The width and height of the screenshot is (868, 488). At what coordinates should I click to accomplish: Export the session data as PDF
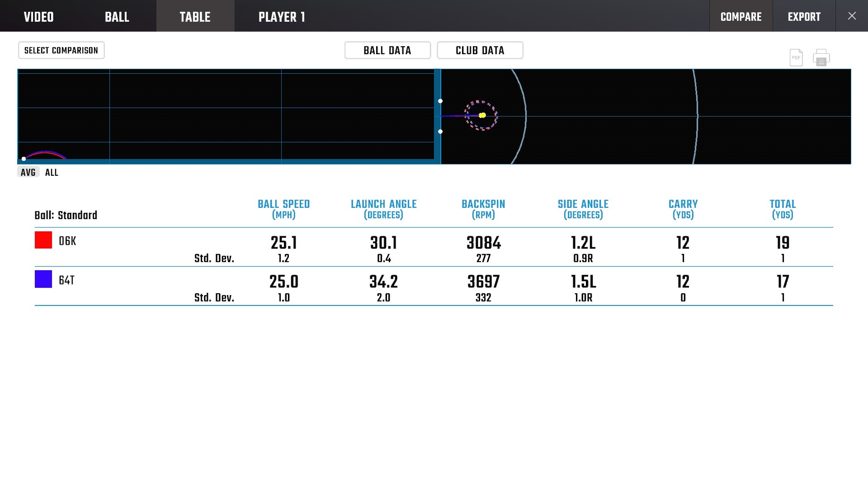coord(796,57)
